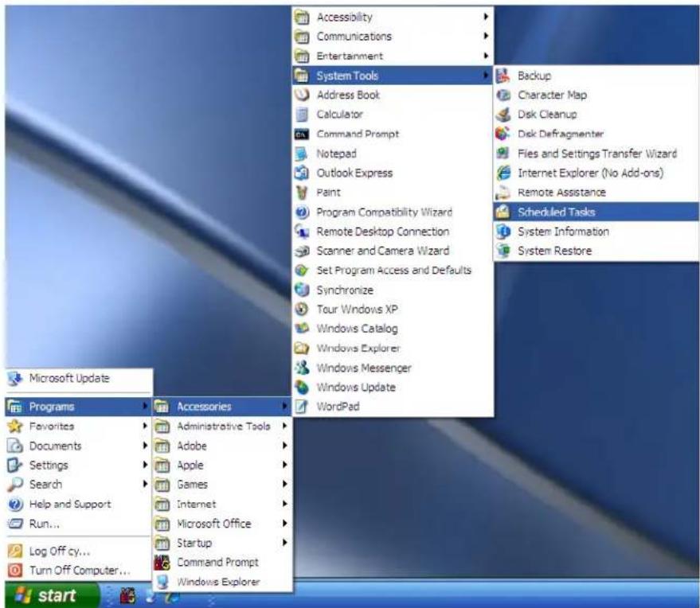Click the Notepad icon
This screenshot has width=700, height=608.
click(303, 154)
